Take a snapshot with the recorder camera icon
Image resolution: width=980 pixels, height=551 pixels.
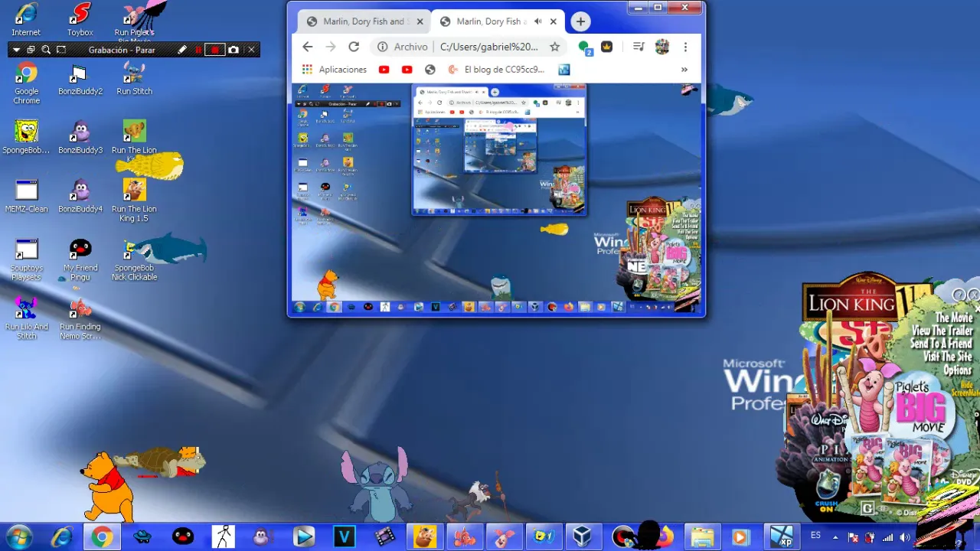(x=234, y=50)
